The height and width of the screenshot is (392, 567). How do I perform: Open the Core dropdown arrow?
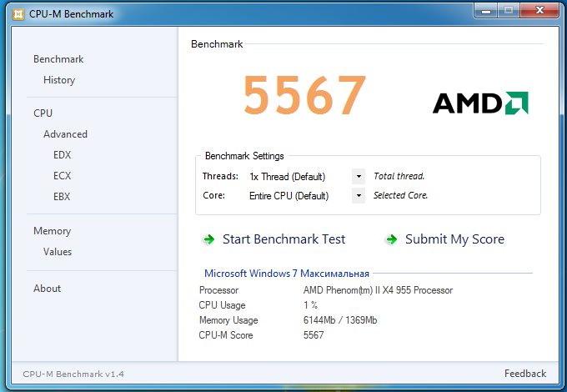pos(359,196)
